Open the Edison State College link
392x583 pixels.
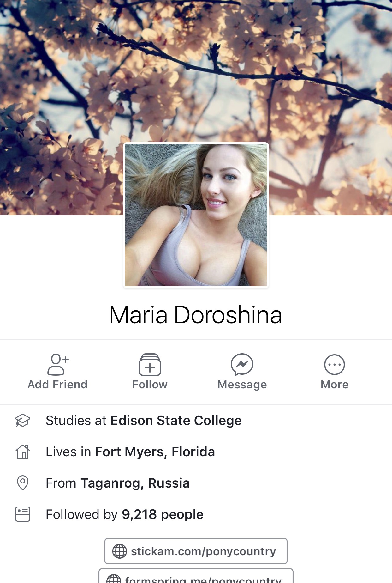click(x=176, y=421)
